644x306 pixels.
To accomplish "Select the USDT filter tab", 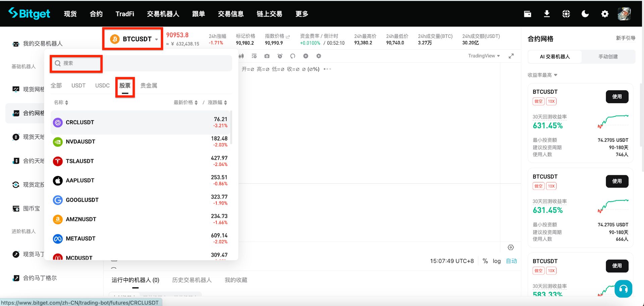I will pos(78,86).
